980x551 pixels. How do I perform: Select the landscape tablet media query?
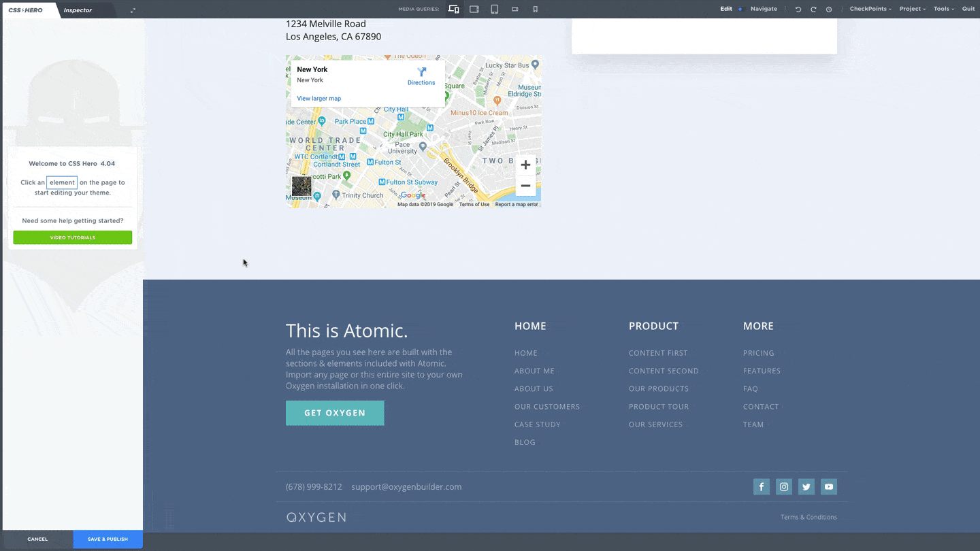(474, 10)
